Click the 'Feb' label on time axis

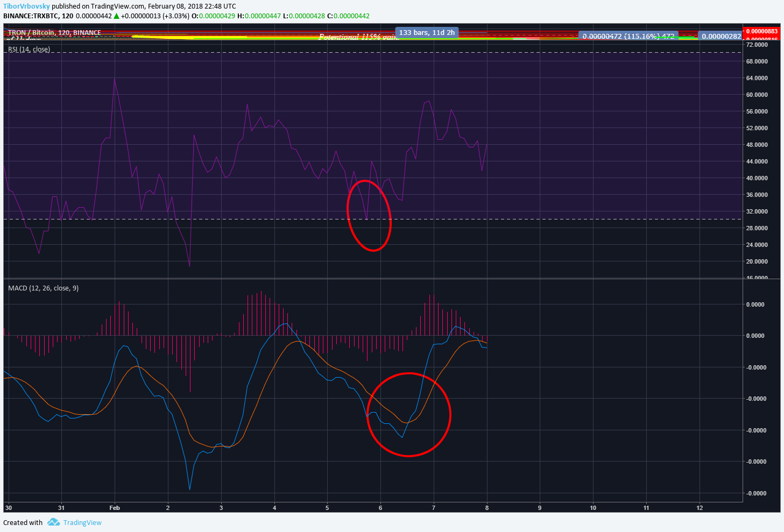[115, 508]
